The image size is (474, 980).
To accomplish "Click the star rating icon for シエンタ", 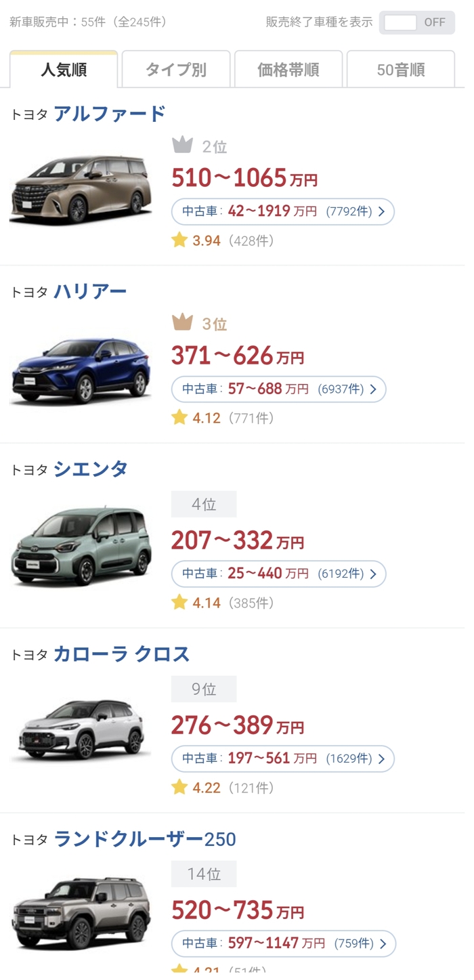I will point(179,602).
